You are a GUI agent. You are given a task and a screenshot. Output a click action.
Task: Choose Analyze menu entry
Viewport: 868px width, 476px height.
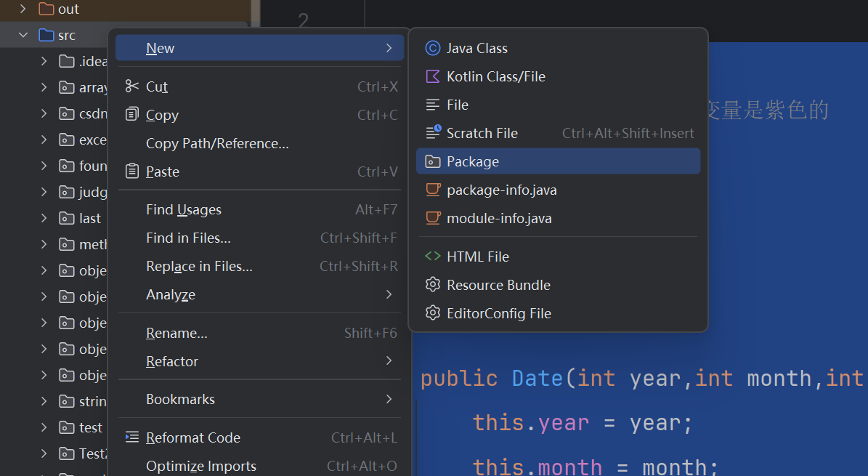pos(259,294)
